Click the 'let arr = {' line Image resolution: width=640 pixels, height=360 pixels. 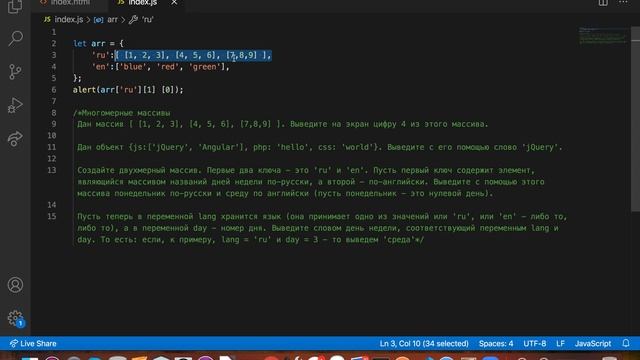98,43
